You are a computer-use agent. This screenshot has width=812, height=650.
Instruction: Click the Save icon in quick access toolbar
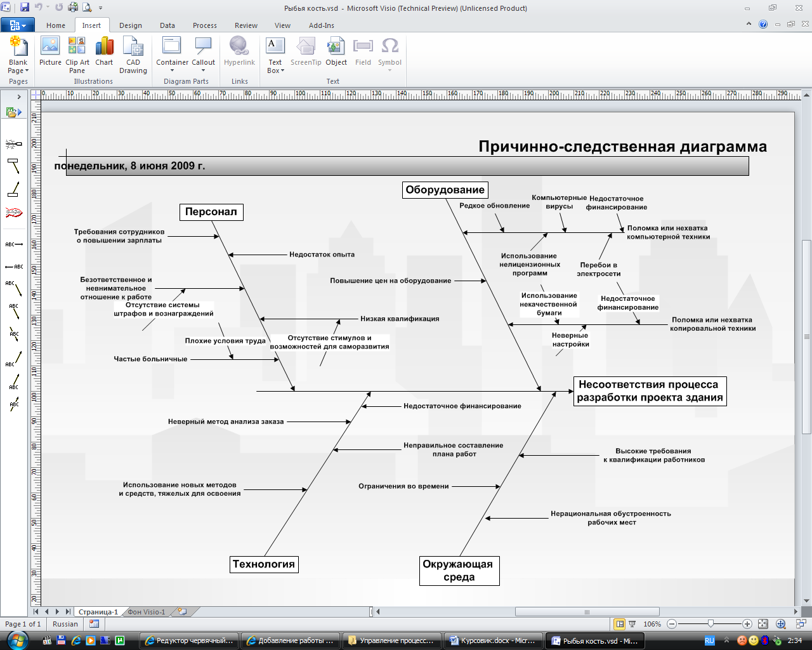[x=25, y=8]
